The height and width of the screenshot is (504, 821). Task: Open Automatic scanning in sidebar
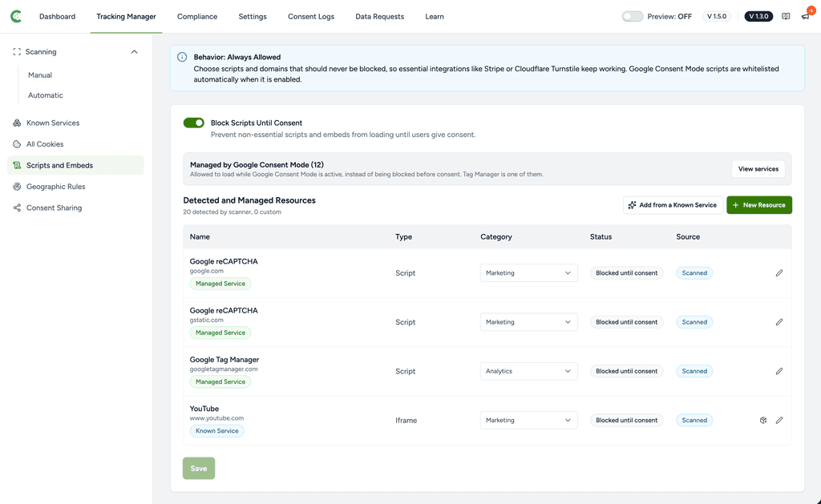pyautogui.click(x=46, y=95)
